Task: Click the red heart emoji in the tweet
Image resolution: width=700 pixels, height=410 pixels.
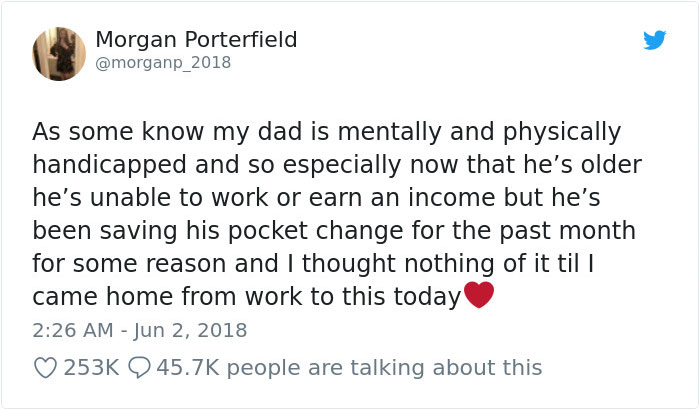Action: click(479, 296)
